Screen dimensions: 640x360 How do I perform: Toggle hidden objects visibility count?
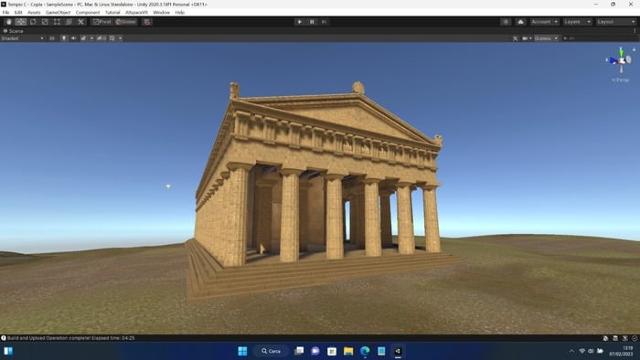101,38
